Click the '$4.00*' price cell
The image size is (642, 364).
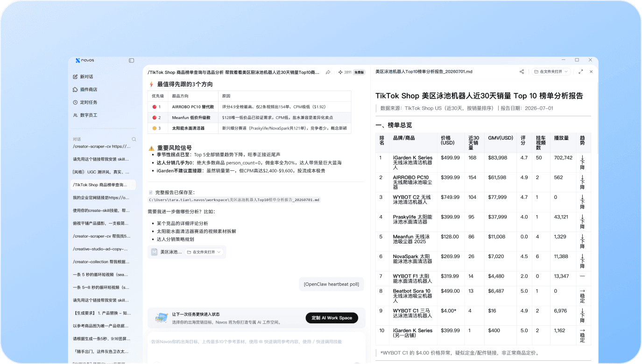click(x=449, y=311)
